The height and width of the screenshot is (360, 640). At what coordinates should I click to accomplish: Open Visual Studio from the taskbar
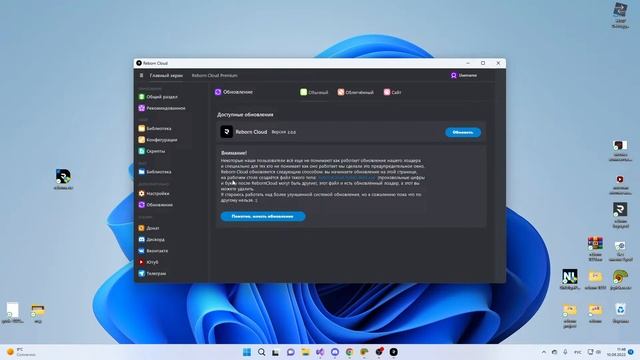[320, 352]
